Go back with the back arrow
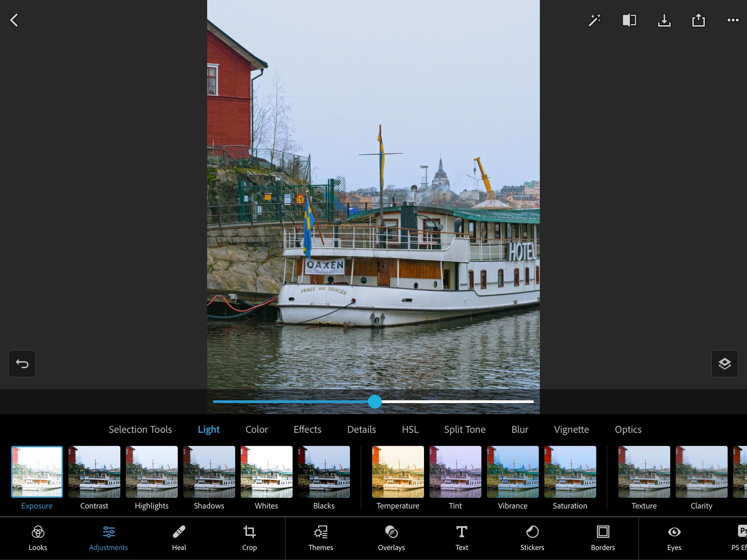Image resolution: width=747 pixels, height=560 pixels. 14,20
